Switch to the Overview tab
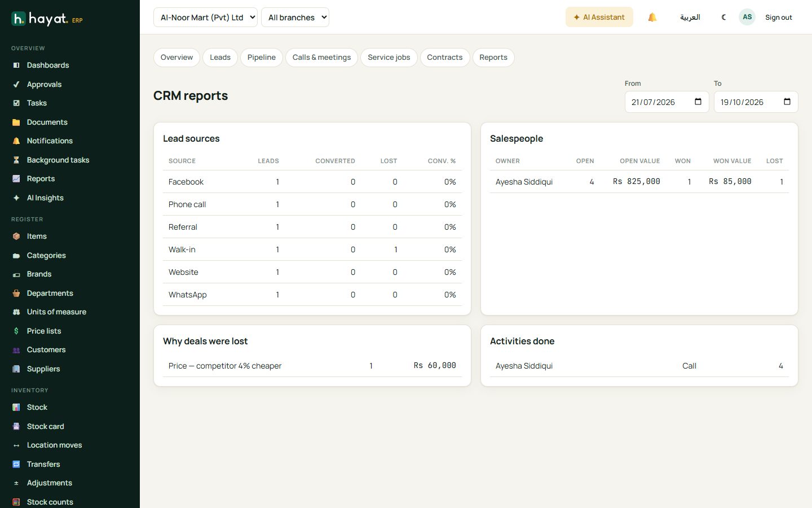 point(176,58)
